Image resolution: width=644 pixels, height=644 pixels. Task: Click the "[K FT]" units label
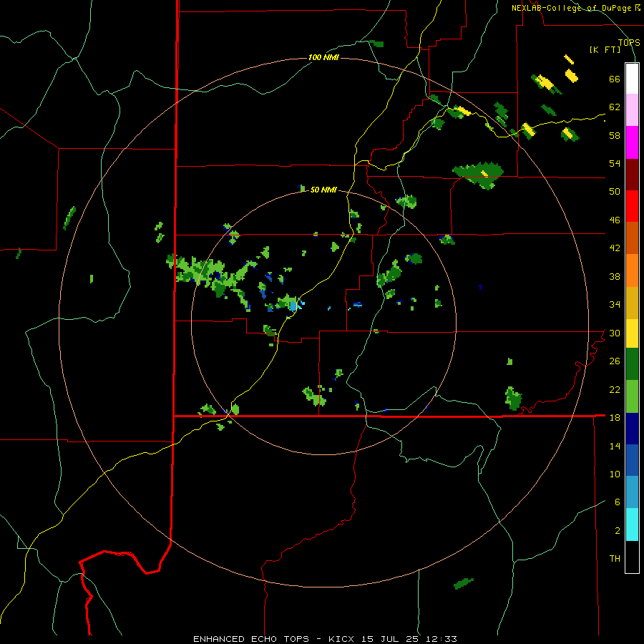pyautogui.click(x=605, y=50)
